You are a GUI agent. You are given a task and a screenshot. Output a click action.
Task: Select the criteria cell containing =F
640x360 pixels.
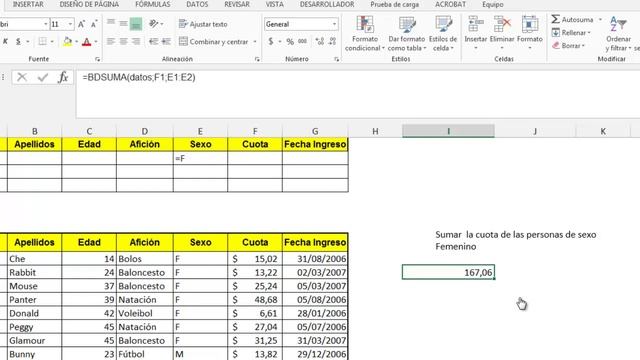(200, 158)
